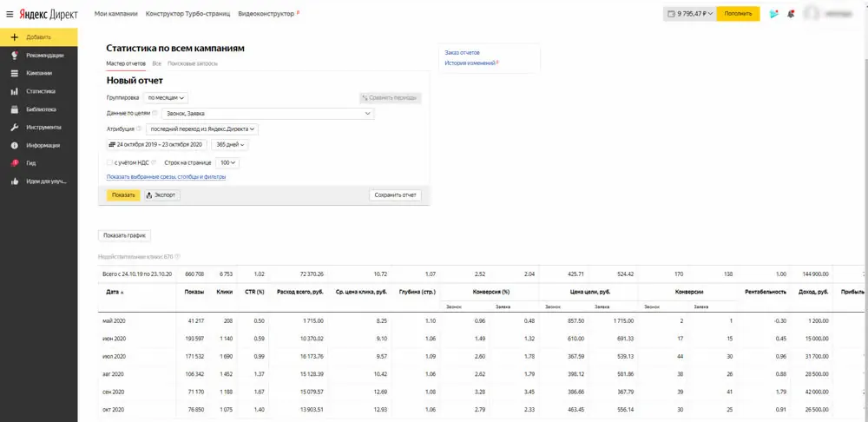This screenshot has width=868, height=422.
Task: Click the Информация info icon
Action: coord(15,145)
